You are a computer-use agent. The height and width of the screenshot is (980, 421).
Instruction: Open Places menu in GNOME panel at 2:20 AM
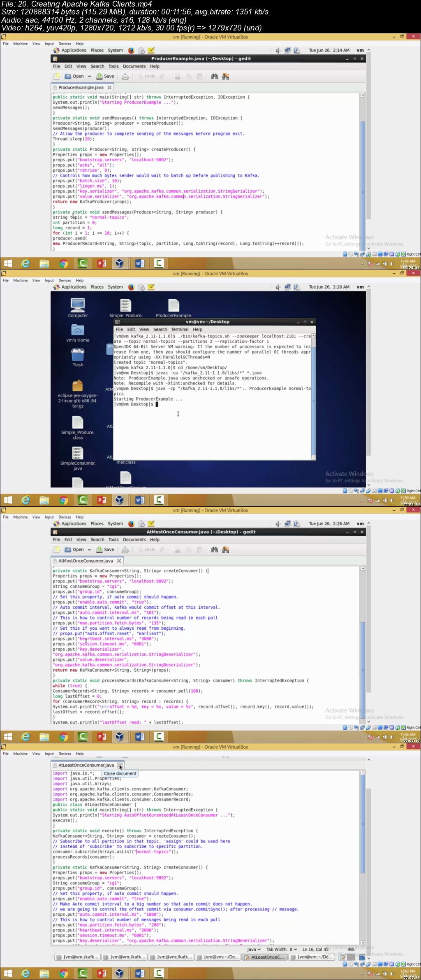pos(97,287)
